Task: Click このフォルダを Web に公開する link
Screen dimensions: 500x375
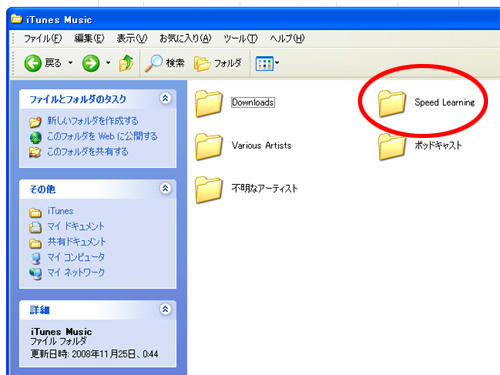Action: pyautogui.click(x=102, y=136)
